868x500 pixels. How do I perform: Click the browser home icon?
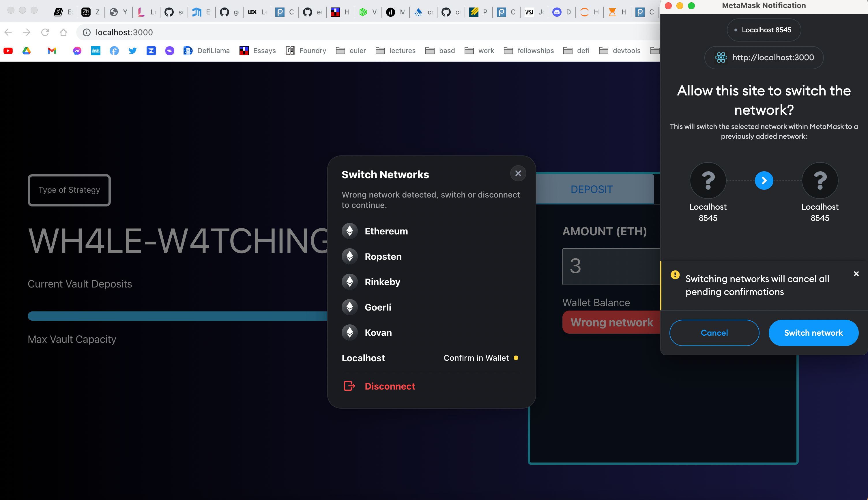tap(63, 32)
